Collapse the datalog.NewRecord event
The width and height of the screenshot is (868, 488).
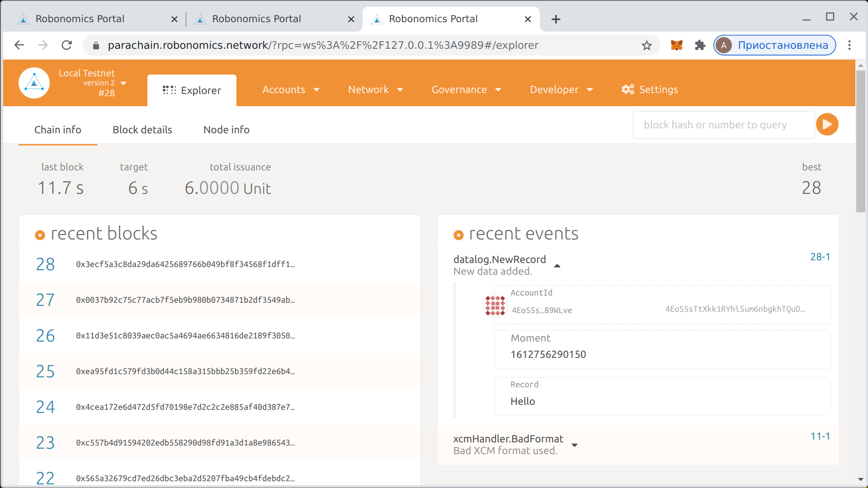557,266
